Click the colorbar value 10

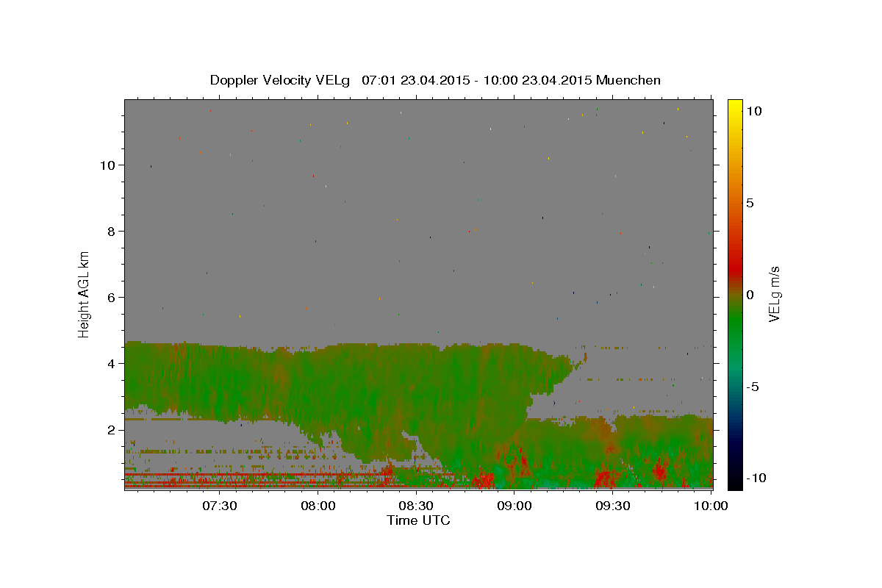coord(753,111)
